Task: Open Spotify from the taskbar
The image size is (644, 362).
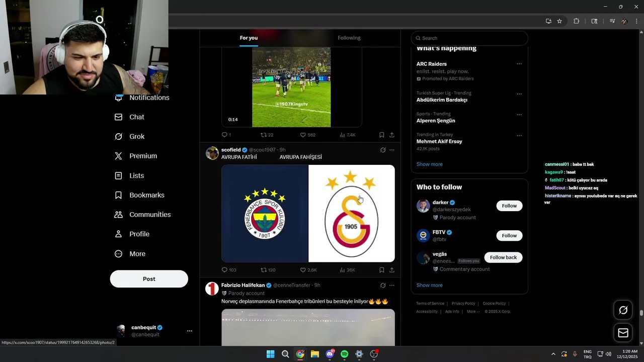Action: click(345, 354)
